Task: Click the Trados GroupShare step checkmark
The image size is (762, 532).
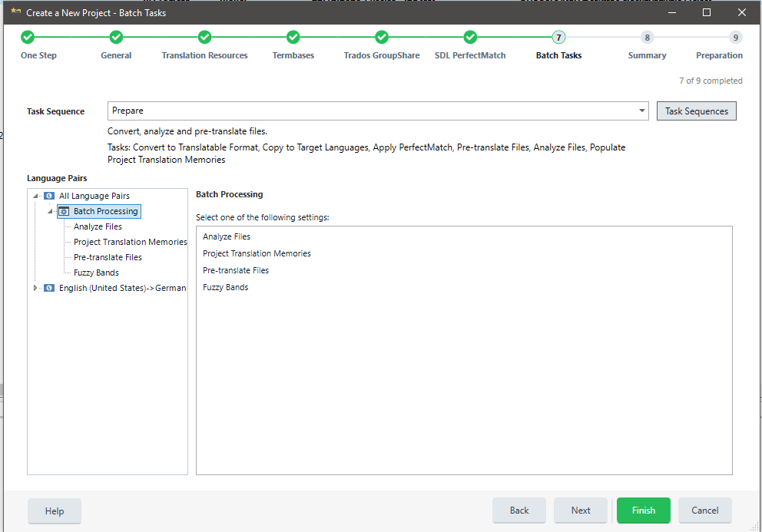Action: (x=382, y=38)
